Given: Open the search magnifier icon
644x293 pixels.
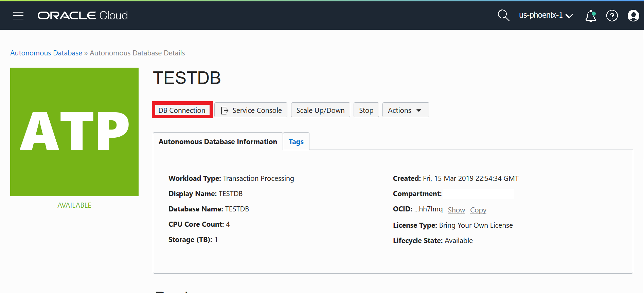Looking at the screenshot, I should tap(503, 15).
